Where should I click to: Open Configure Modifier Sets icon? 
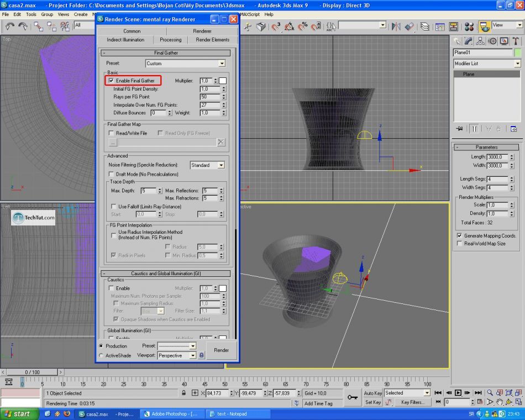pyautogui.click(x=513, y=129)
